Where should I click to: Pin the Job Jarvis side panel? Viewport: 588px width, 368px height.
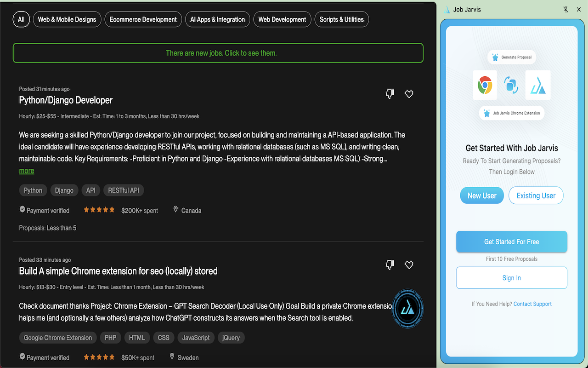click(x=565, y=10)
